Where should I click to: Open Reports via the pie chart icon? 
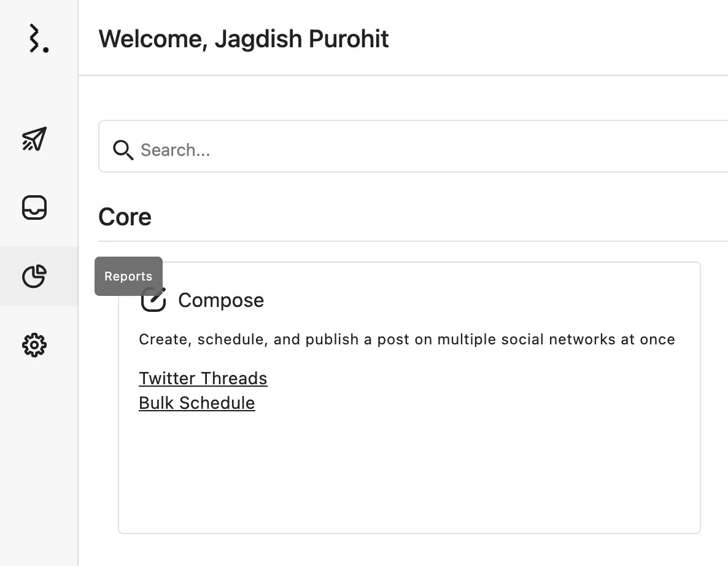point(34,276)
